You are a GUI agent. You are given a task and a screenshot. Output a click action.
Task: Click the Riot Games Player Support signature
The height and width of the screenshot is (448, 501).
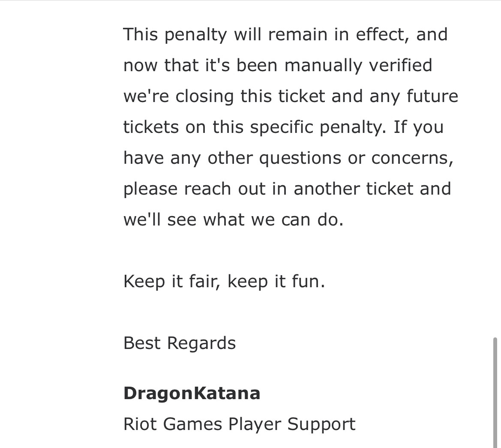click(x=239, y=424)
